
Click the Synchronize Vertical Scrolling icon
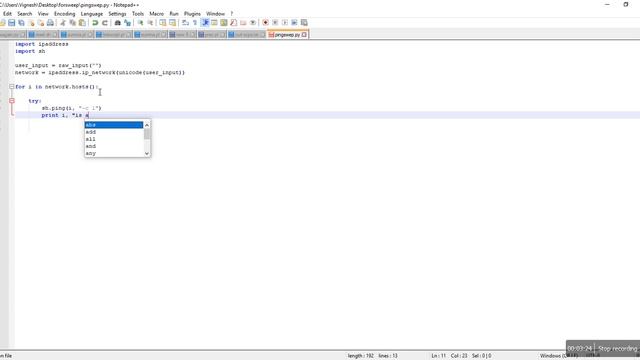pos(162,23)
